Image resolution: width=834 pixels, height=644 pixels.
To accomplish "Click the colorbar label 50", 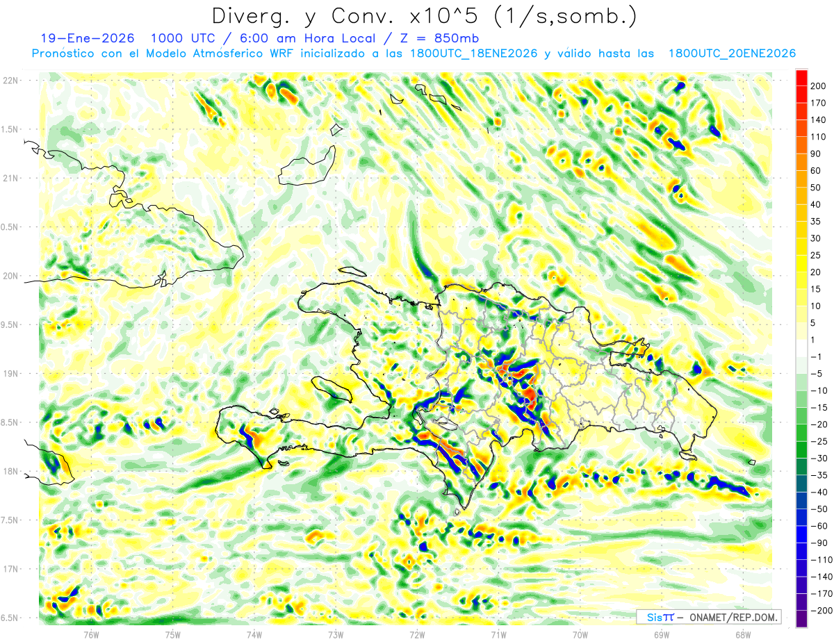I will point(816,188).
